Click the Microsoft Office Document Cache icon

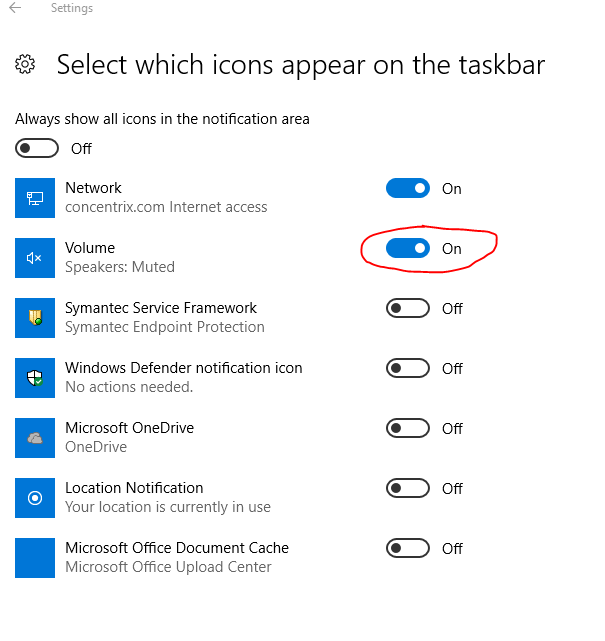point(35,558)
